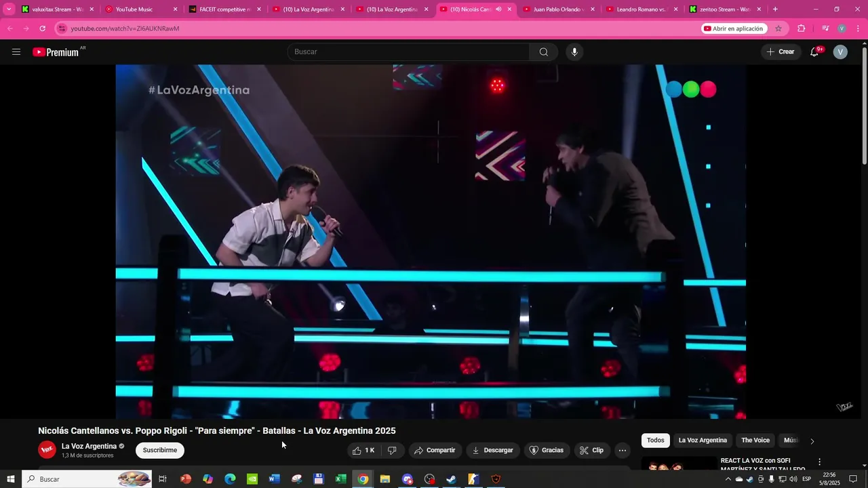868x488 pixels.
Task: Click the Gracias button
Action: [547, 450]
